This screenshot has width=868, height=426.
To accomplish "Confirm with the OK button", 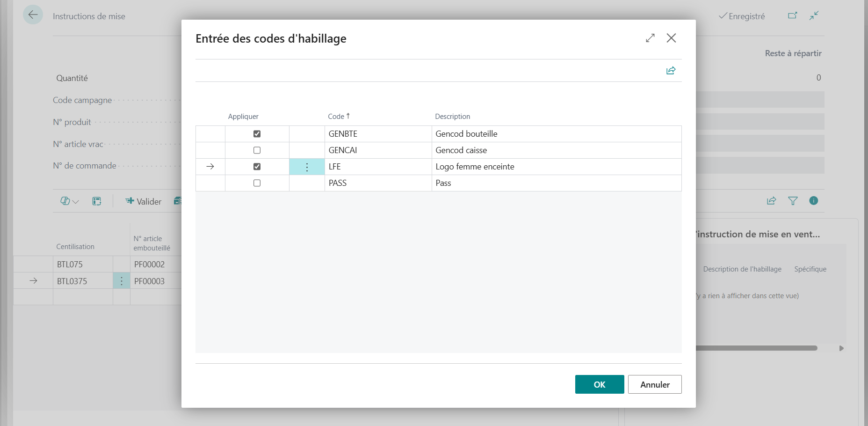I will tap(600, 384).
